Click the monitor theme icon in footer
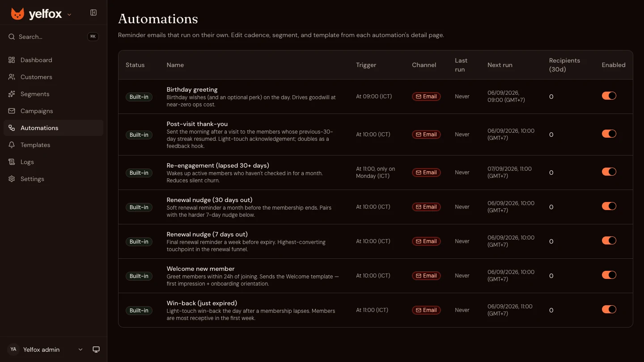644x362 pixels. pyautogui.click(x=96, y=349)
